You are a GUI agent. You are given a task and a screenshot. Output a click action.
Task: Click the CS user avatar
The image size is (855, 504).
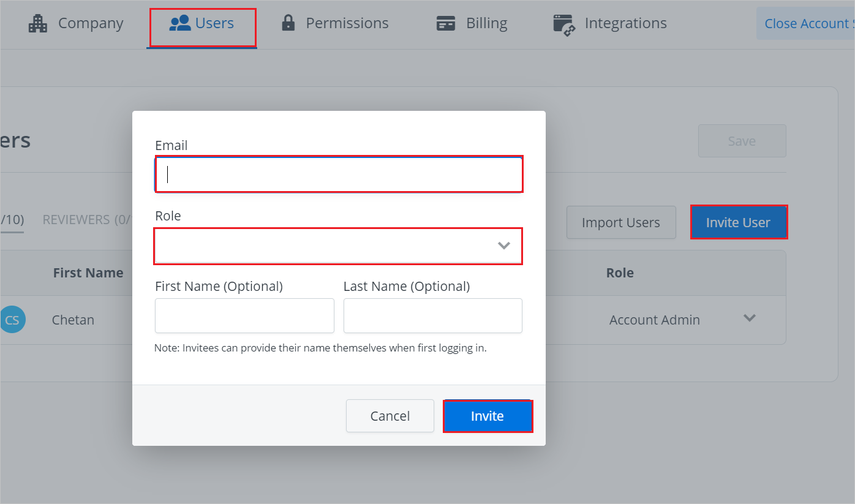[x=12, y=320]
